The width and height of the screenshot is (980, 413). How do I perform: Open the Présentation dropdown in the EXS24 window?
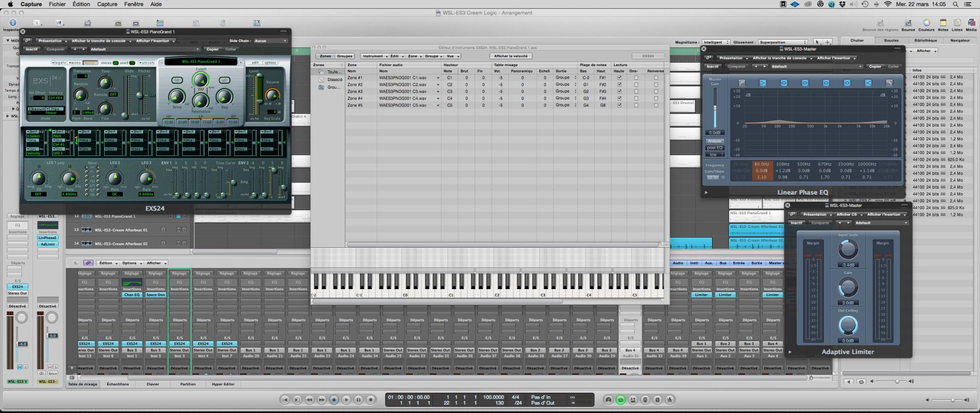[52, 41]
